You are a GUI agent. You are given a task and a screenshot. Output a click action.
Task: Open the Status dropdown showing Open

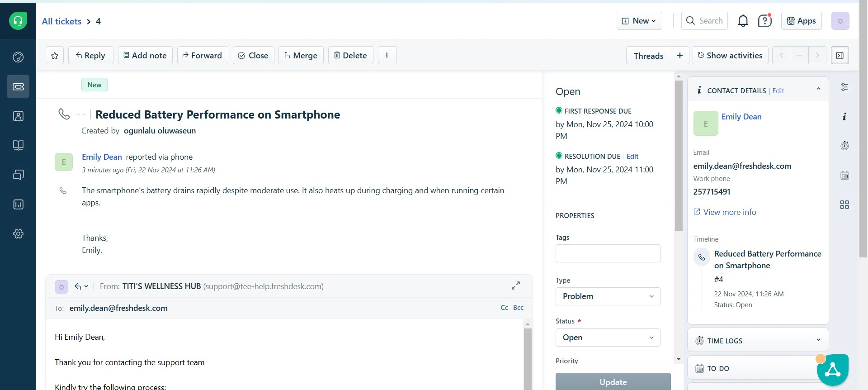[608, 338]
